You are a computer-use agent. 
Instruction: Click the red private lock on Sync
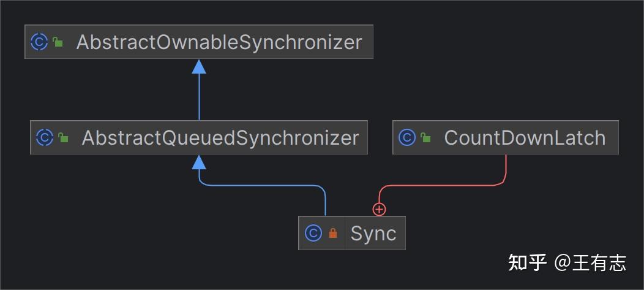[x=332, y=234]
